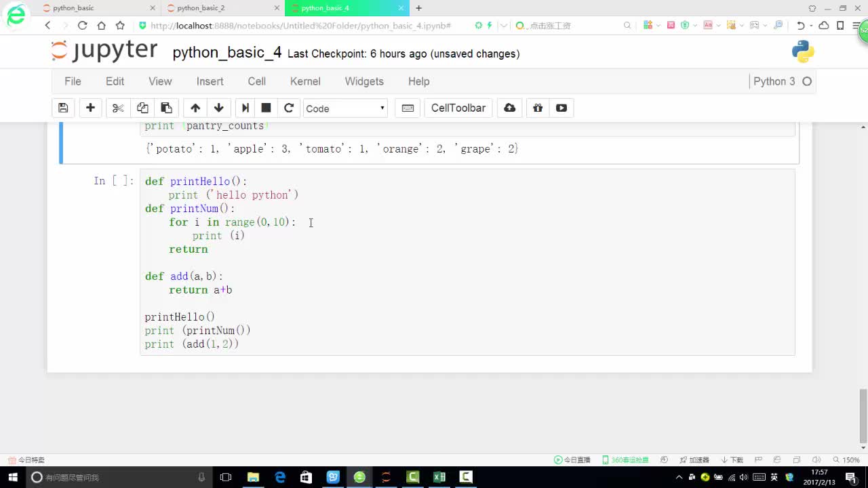Open the taskbar notification center icon
868x488 pixels.
coord(850,477)
